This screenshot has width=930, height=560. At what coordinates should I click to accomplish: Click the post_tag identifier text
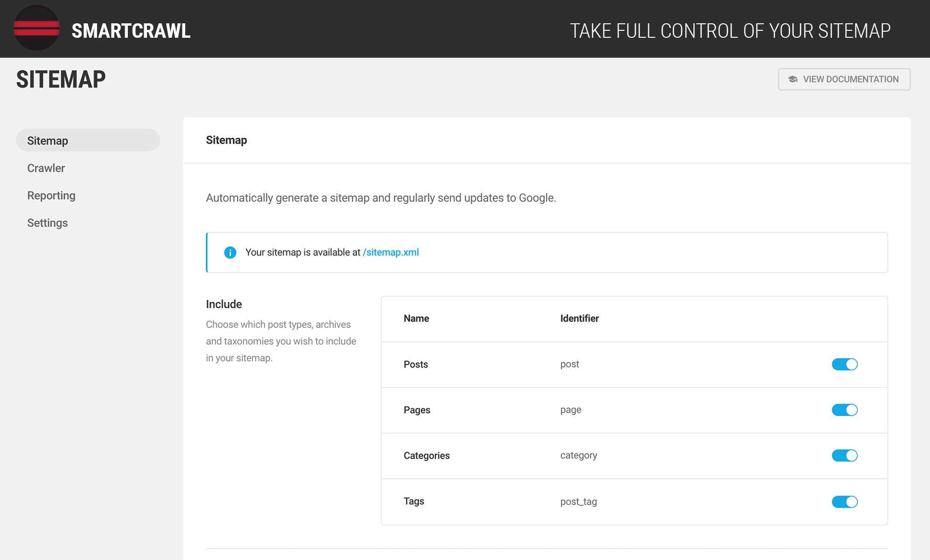pyautogui.click(x=578, y=502)
